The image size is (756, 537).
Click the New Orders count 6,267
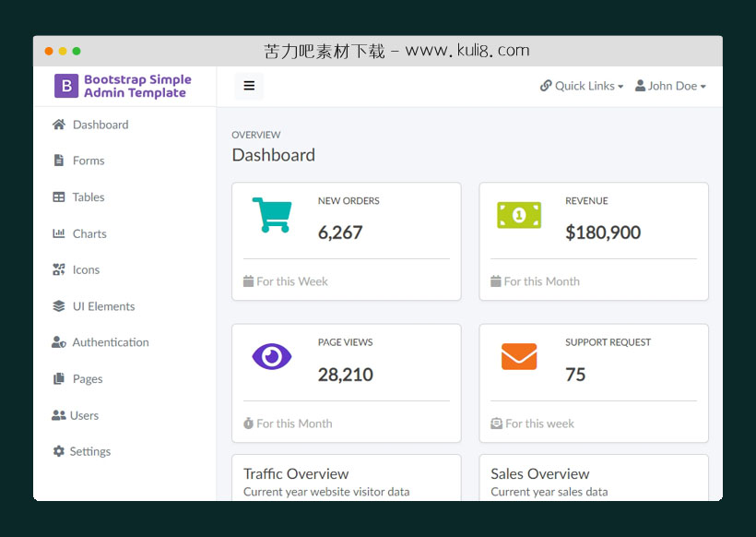[x=341, y=233]
